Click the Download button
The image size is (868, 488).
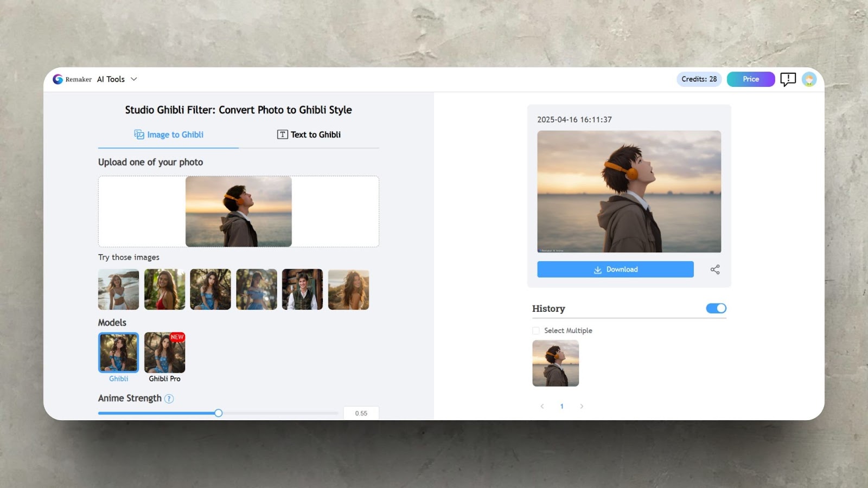point(615,269)
